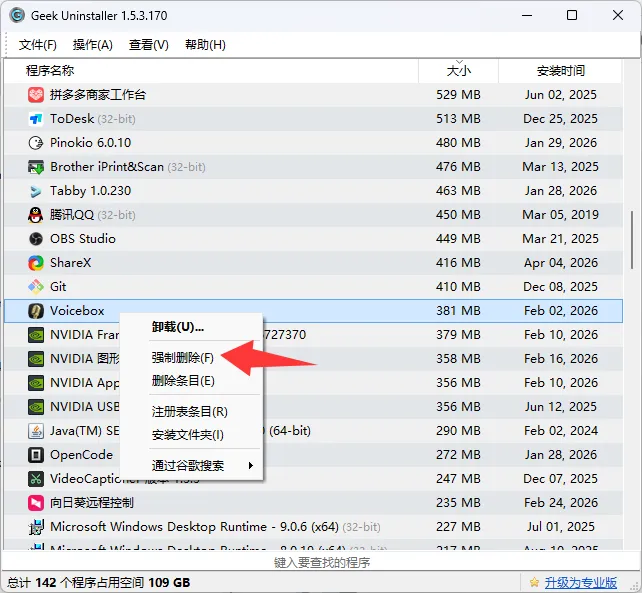
Task: Select the ShareX entry name
Action: [70, 263]
